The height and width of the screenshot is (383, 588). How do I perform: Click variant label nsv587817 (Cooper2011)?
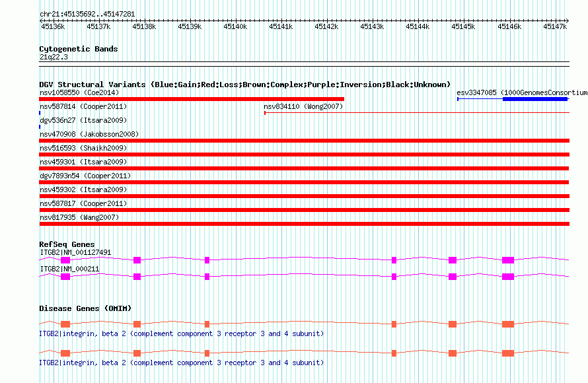[x=83, y=203]
